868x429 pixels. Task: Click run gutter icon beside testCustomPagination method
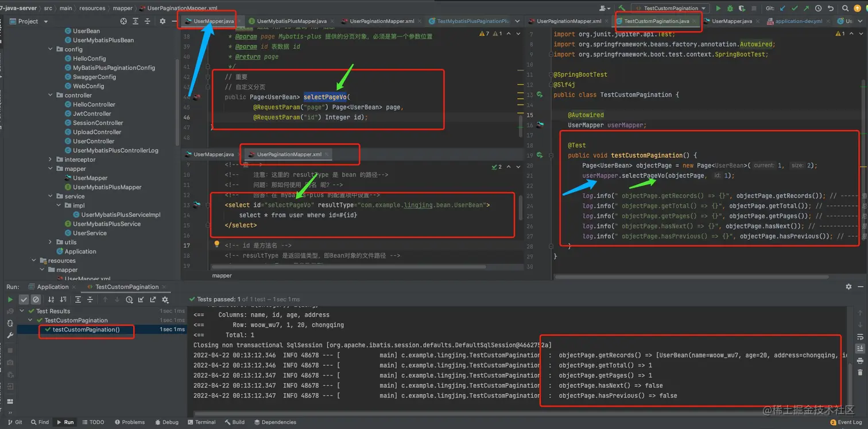(540, 155)
